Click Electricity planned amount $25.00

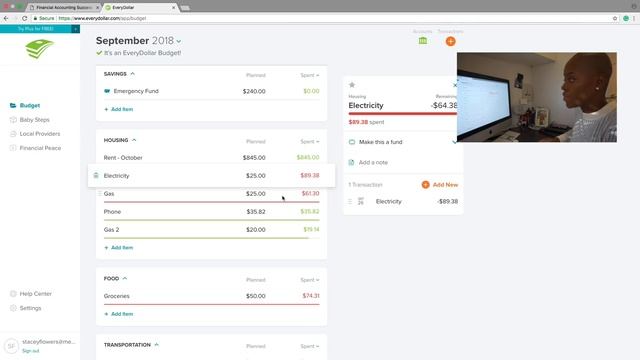point(256,176)
